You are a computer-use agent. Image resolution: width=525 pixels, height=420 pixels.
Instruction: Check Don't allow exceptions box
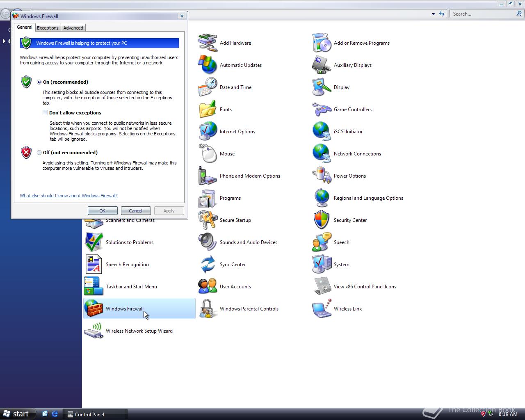pos(45,113)
